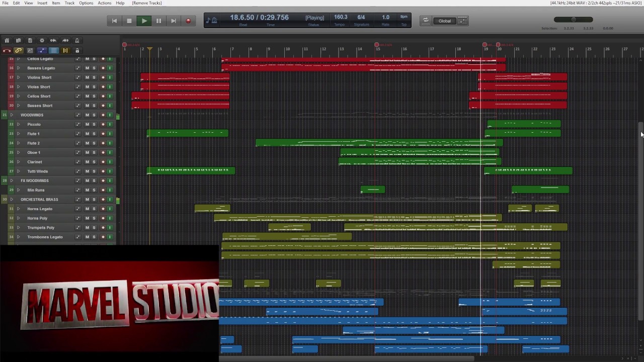The height and width of the screenshot is (362, 644).
Task: Expand the FX WOODWINDS folder track
Action: pos(12,180)
